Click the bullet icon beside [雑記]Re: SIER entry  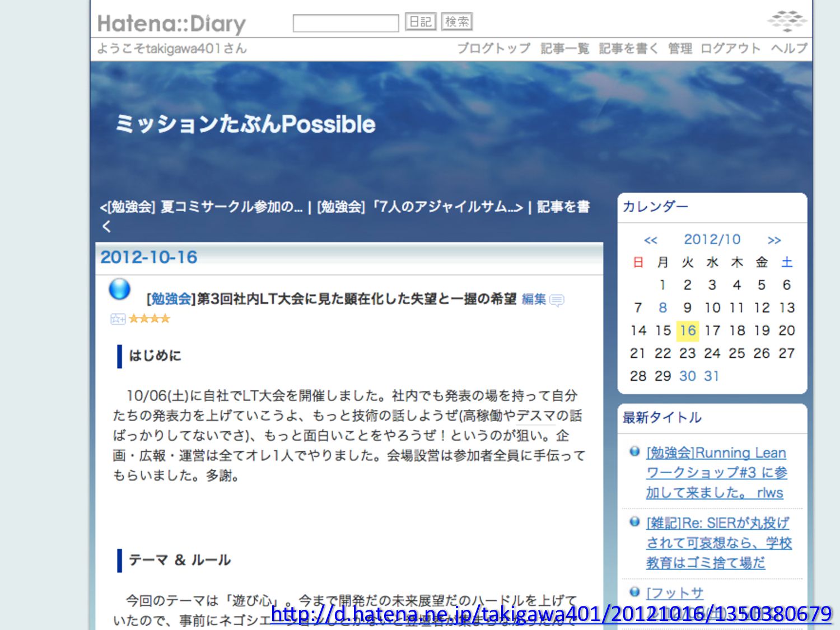pos(634,521)
